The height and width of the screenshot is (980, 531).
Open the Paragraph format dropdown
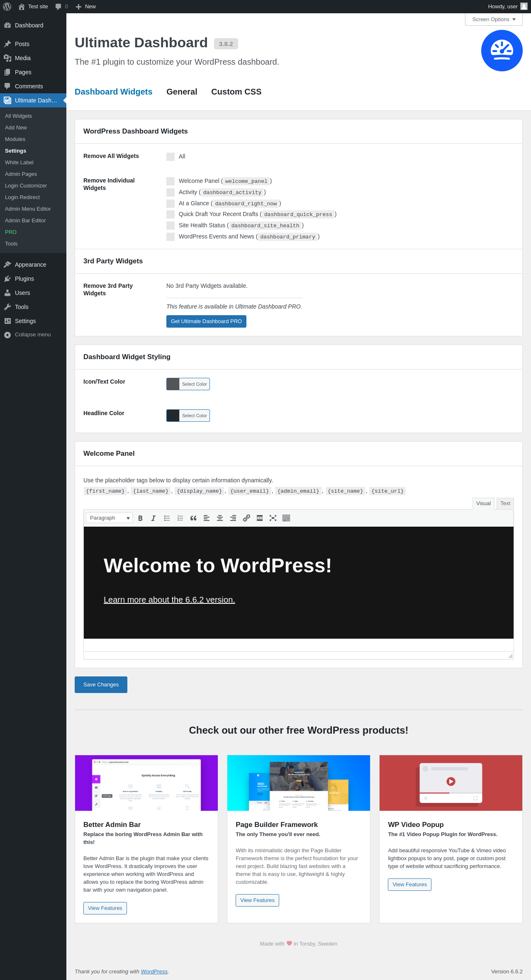coord(109,518)
